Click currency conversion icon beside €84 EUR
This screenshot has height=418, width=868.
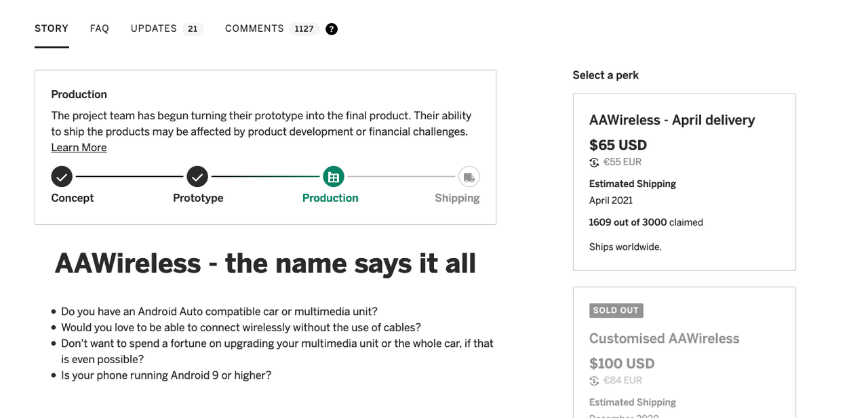tap(594, 381)
